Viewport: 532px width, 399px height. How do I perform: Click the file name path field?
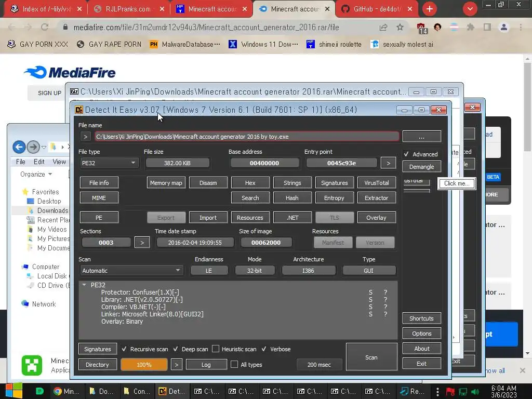coord(247,137)
